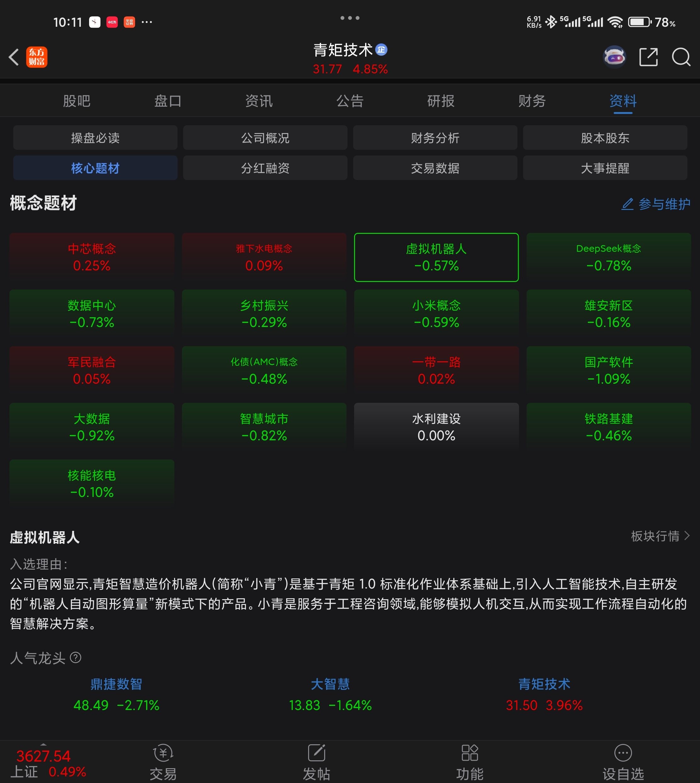Viewport: 700px width, 783px height.
Task: Switch to the 公告 tab
Action: point(350,101)
